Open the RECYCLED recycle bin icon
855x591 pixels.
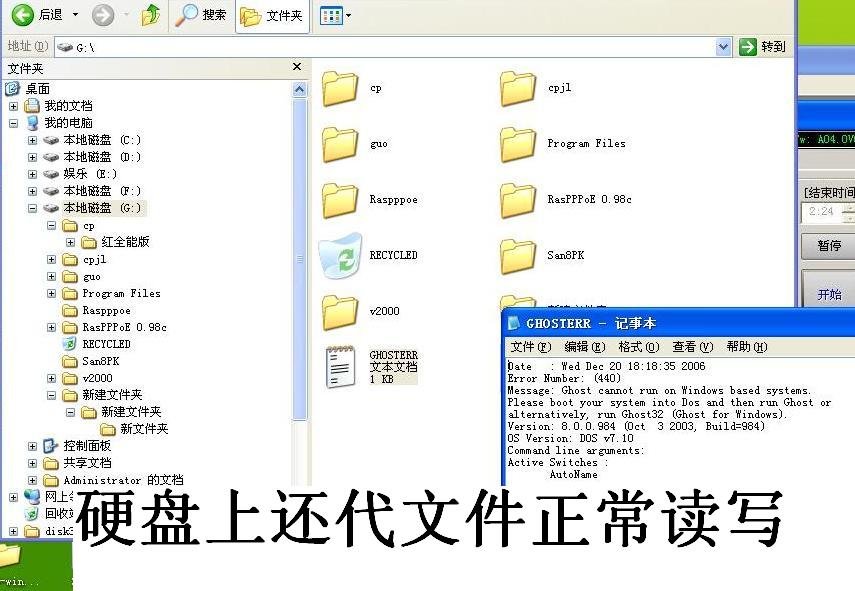click(342, 255)
